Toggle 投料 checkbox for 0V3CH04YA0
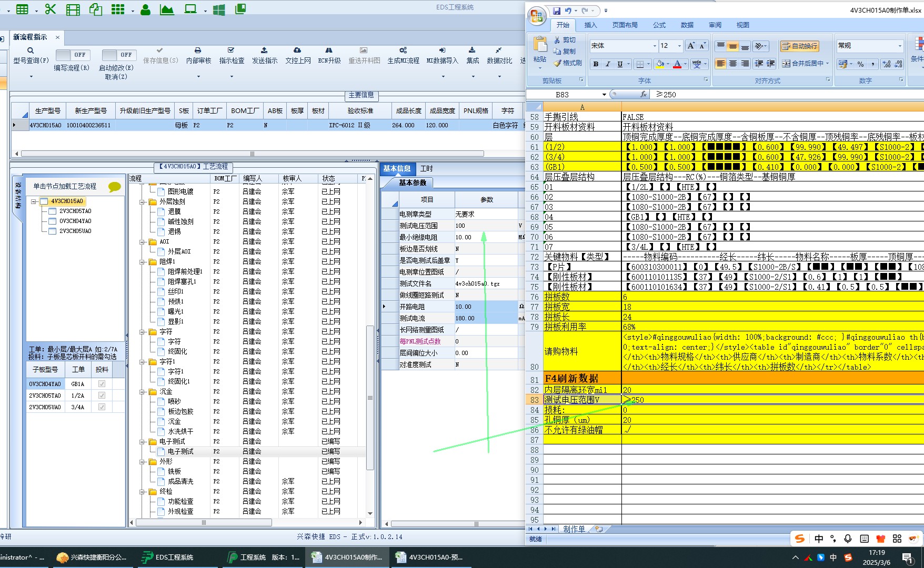 tap(102, 384)
